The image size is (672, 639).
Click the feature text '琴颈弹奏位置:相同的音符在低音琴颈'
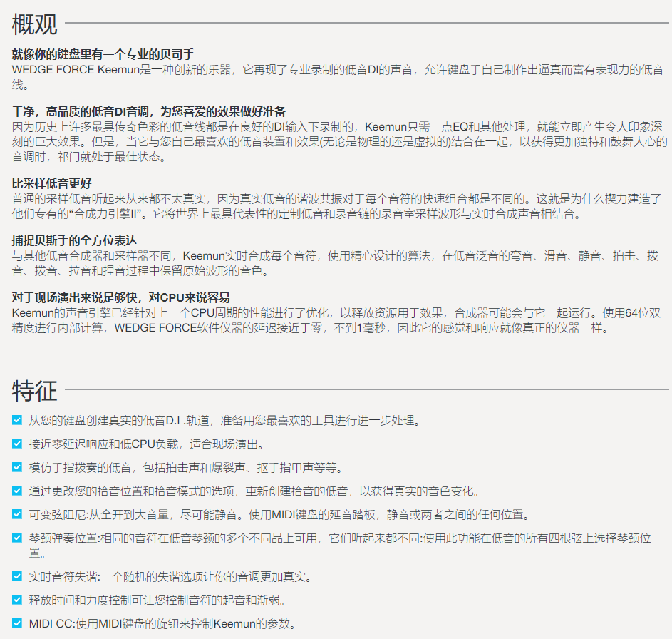tap(341, 546)
